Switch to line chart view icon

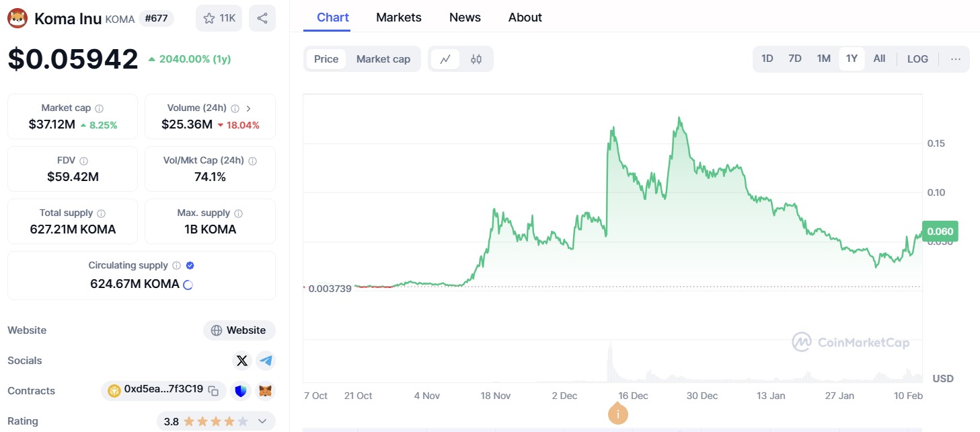coord(445,59)
